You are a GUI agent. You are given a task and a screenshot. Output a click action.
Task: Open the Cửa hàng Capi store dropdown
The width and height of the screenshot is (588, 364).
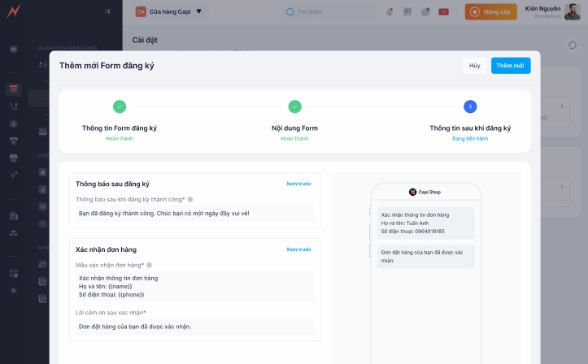168,12
